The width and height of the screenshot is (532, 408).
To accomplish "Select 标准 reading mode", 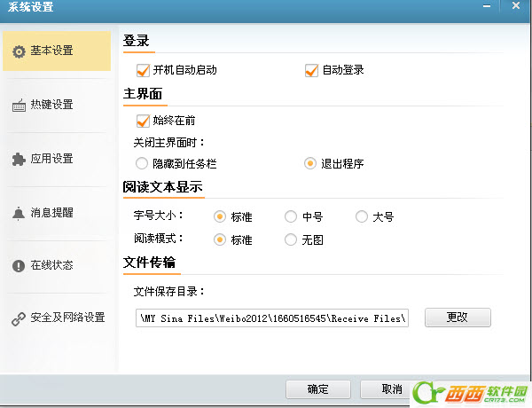I will point(220,239).
